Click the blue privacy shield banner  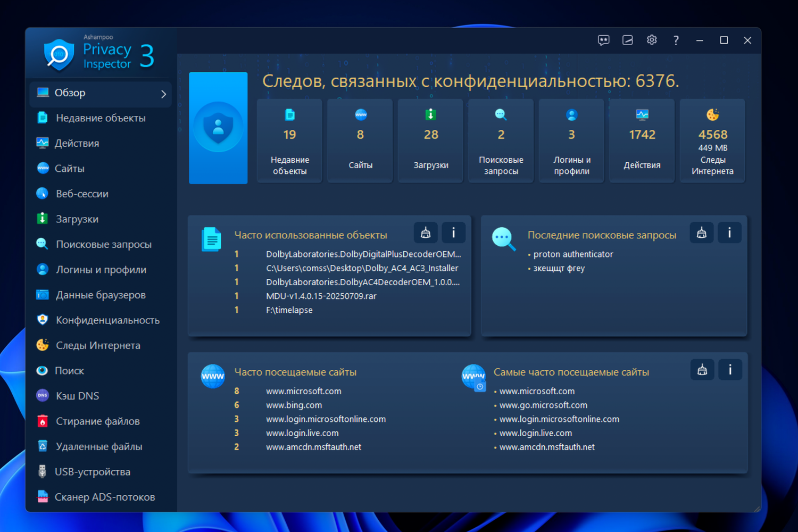(218, 128)
